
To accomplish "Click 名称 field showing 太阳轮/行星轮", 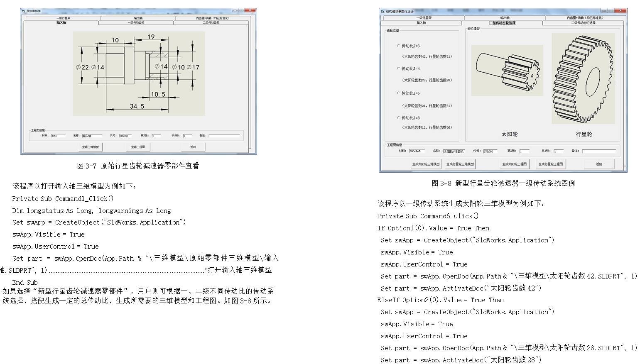I will [x=454, y=151].
